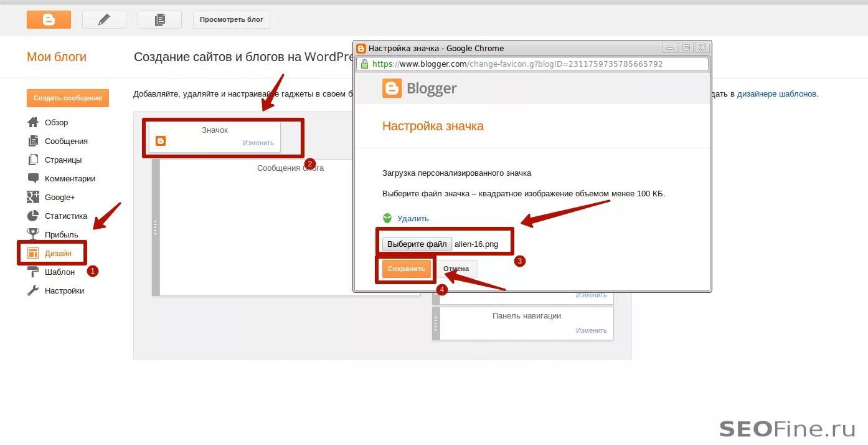Open Google+ in the sidebar
The width and height of the screenshot is (868, 445).
pyautogui.click(x=60, y=197)
